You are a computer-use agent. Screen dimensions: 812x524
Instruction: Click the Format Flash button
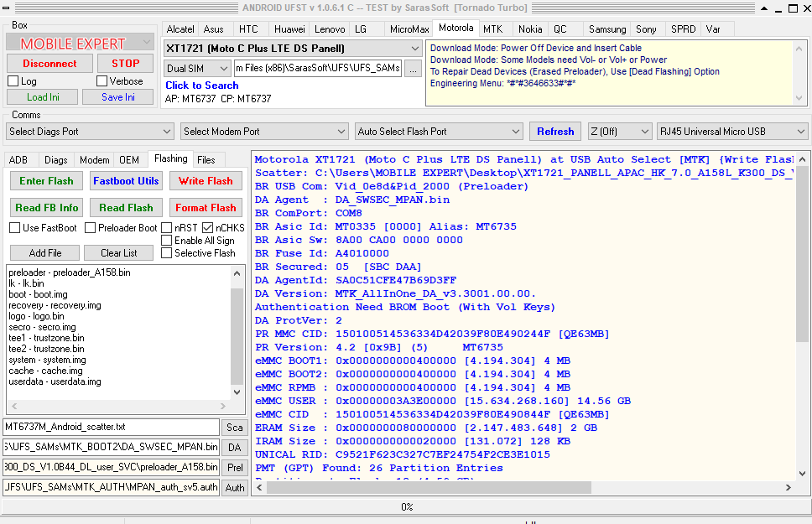206,208
